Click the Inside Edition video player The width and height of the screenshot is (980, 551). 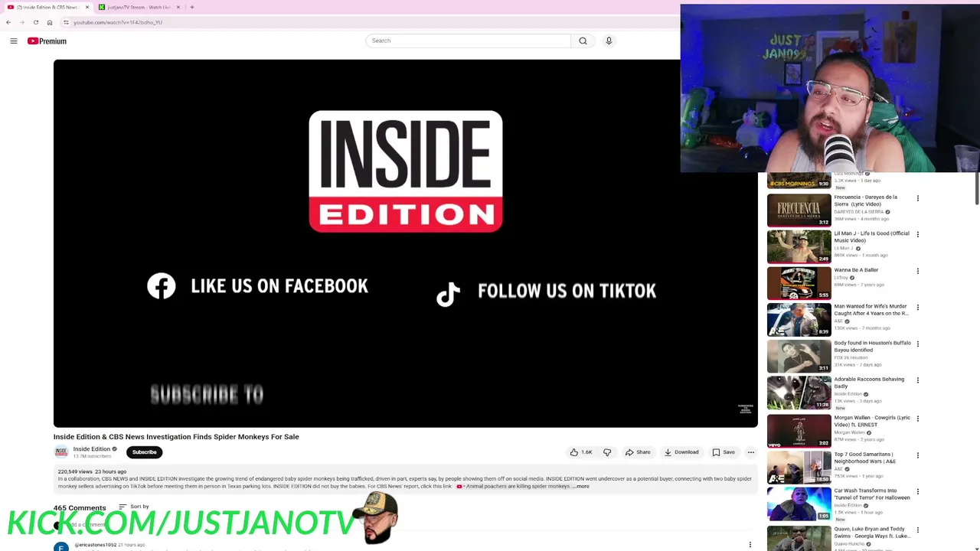click(406, 243)
